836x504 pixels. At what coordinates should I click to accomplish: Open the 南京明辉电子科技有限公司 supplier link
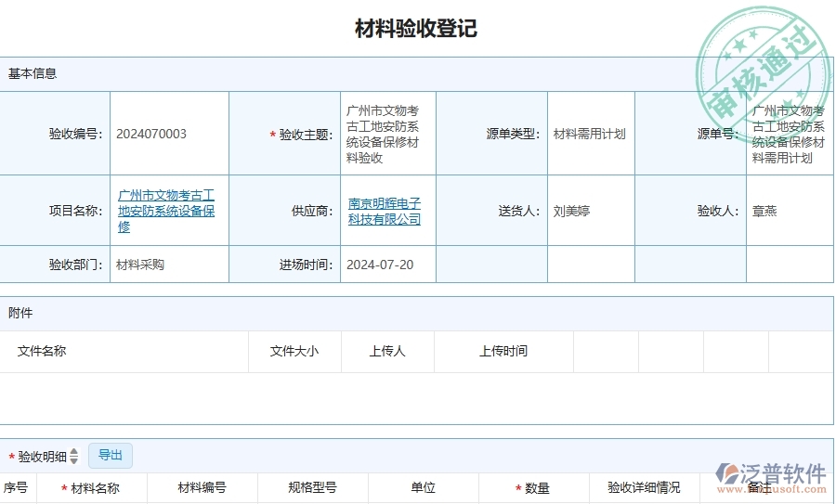click(x=385, y=211)
